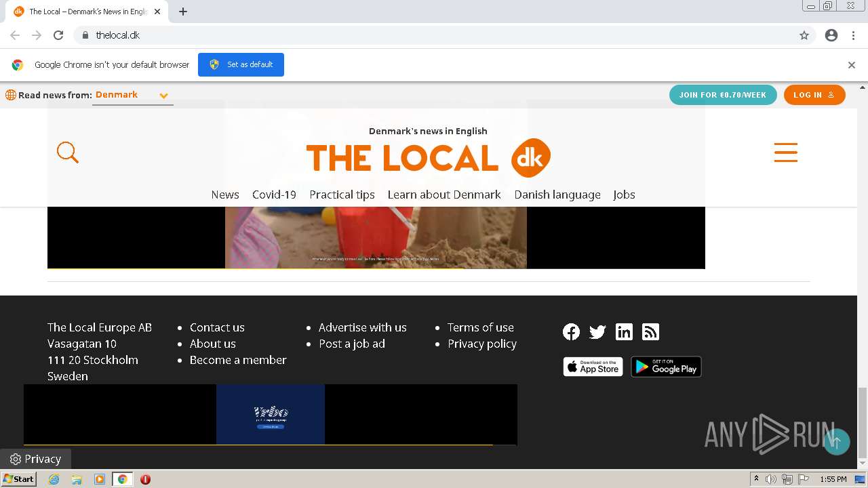The height and width of the screenshot is (488, 868).
Task: Open the RSS feed icon
Action: (x=650, y=331)
